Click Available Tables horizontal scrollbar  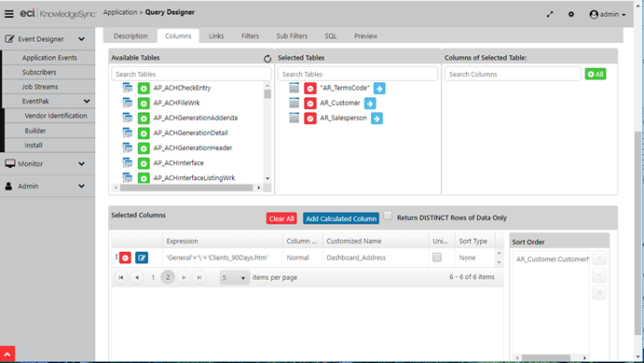(186, 188)
